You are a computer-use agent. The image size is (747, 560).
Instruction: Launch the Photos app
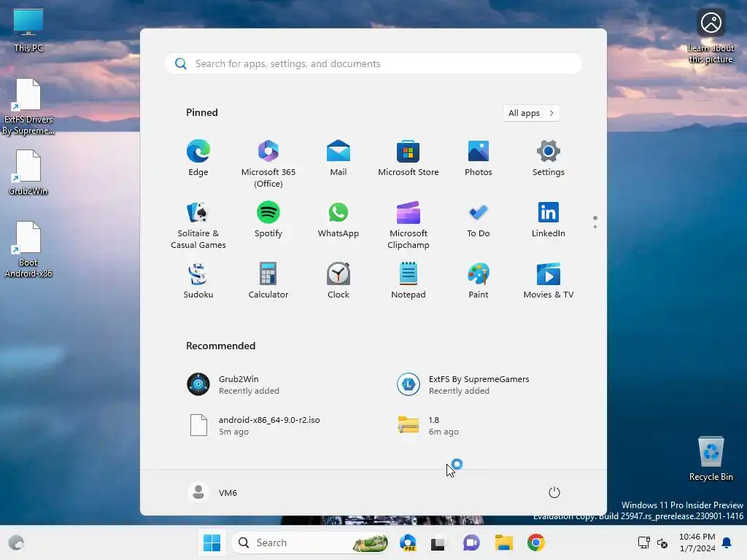(479, 158)
